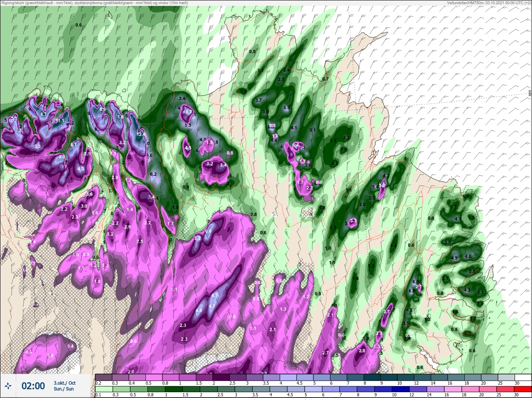Click the 5.7 precipitation value on the map
The height and width of the screenshot is (398, 532).
pos(188,112)
